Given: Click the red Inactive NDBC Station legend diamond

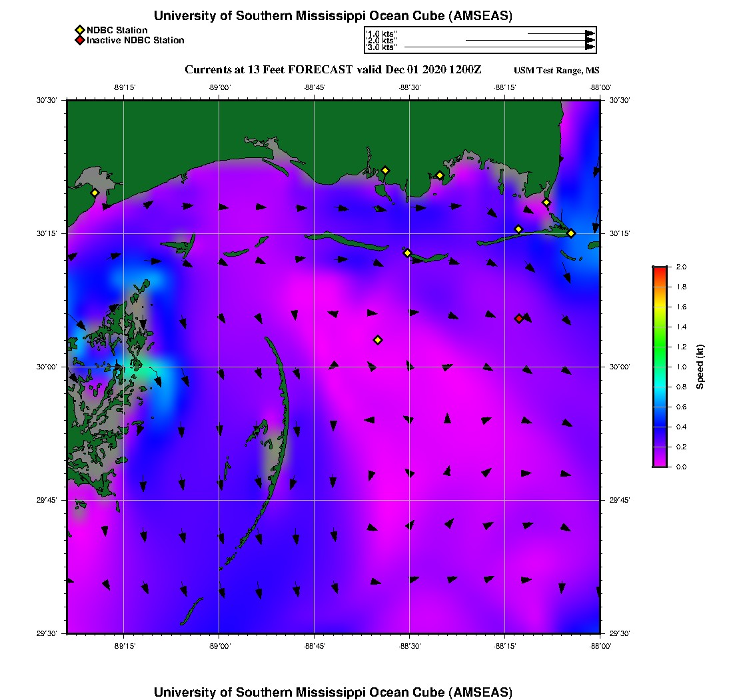Looking at the screenshot, I should pyautogui.click(x=79, y=41).
